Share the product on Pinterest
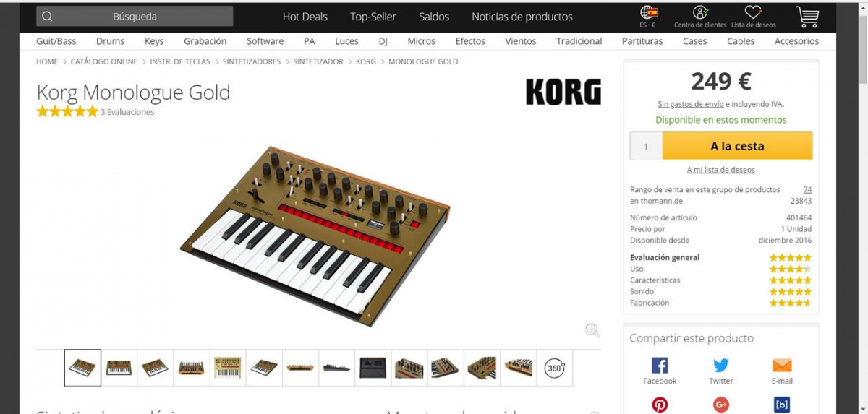This screenshot has width=868, height=414. [660, 405]
